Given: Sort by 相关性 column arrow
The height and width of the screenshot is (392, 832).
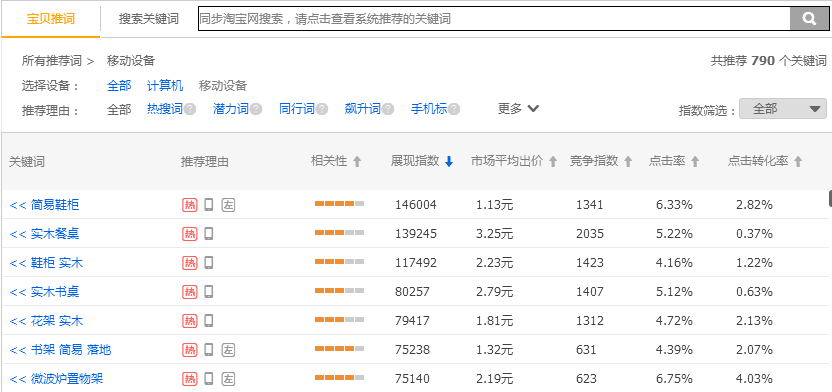Looking at the screenshot, I should (357, 162).
